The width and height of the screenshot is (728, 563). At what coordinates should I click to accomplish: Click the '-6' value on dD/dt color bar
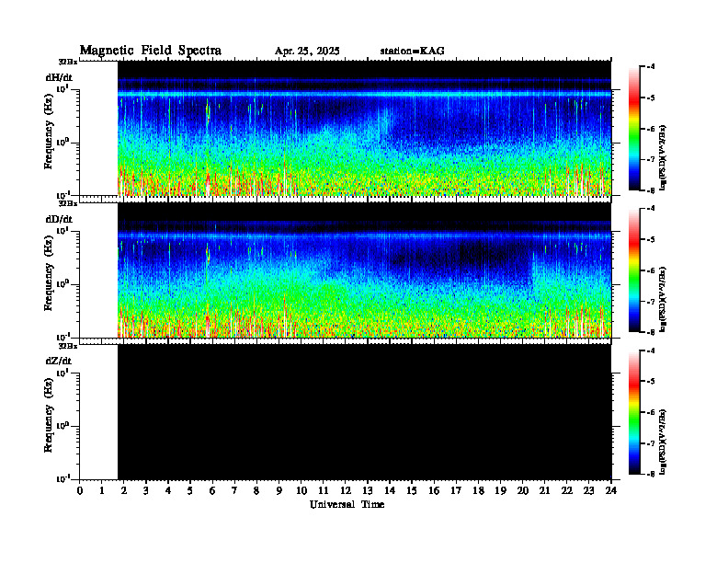(x=651, y=270)
